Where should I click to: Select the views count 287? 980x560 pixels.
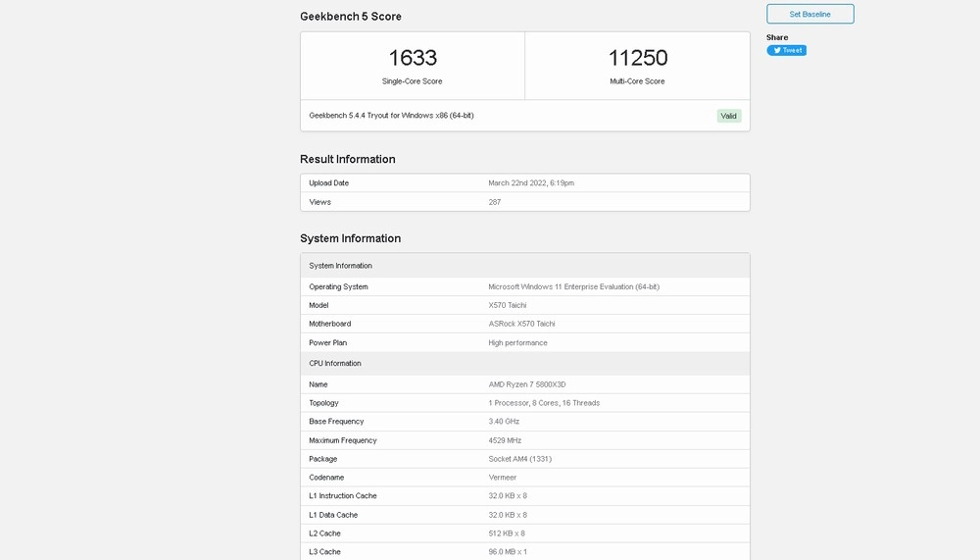tap(494, 202)
